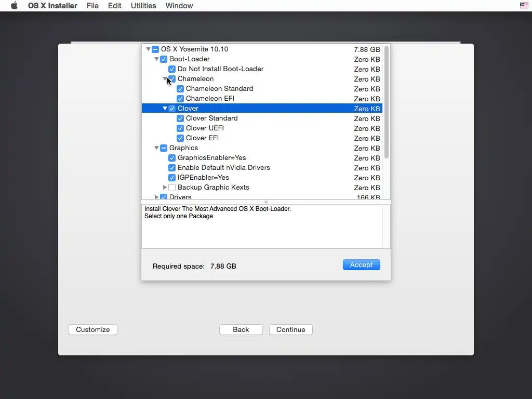Viewport: 532px width, 399px height.
Task: Click the Customize button
Action: (x=93, y=329)
